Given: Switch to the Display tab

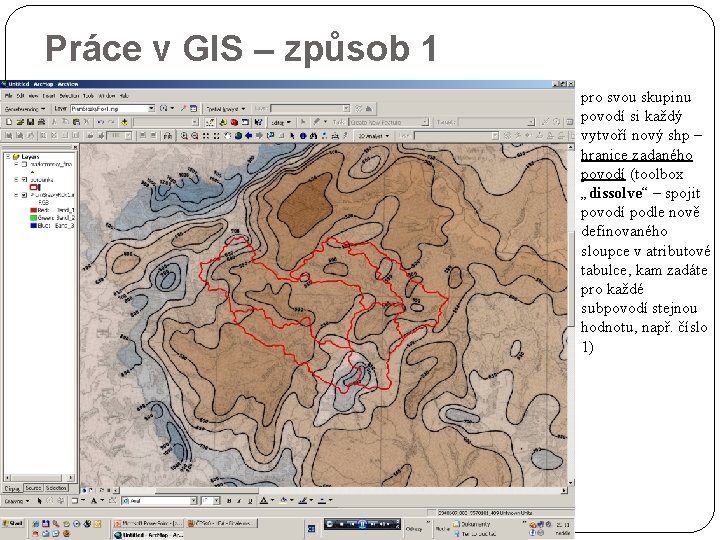Looking at the screenshot, I should 12,489.
